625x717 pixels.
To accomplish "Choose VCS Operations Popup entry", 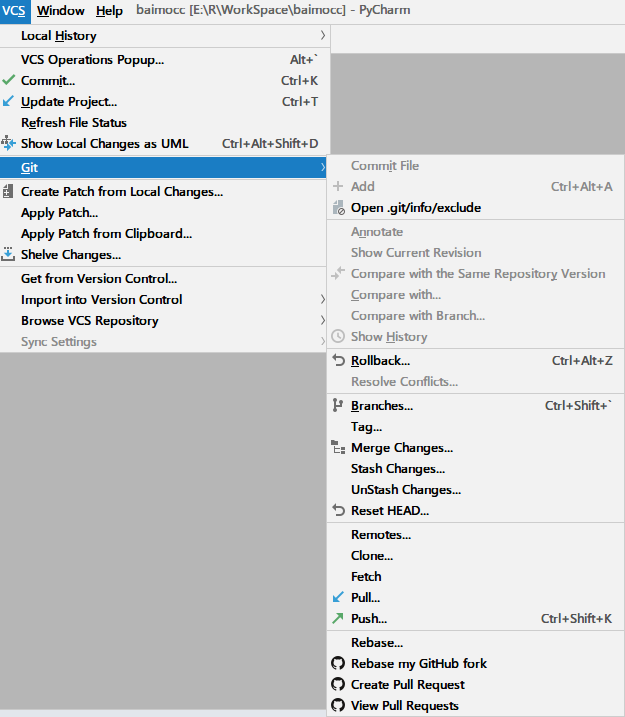I will coord(165,59).
